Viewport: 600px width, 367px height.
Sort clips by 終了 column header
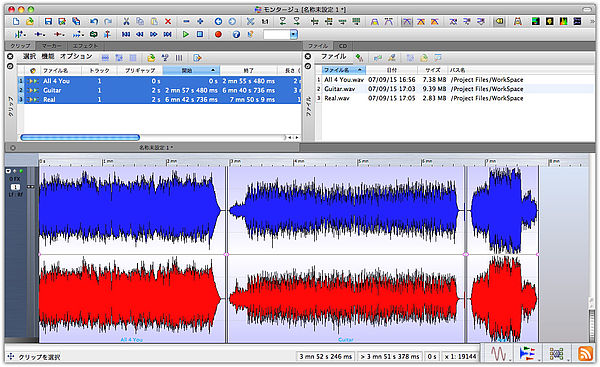point(248,70)
